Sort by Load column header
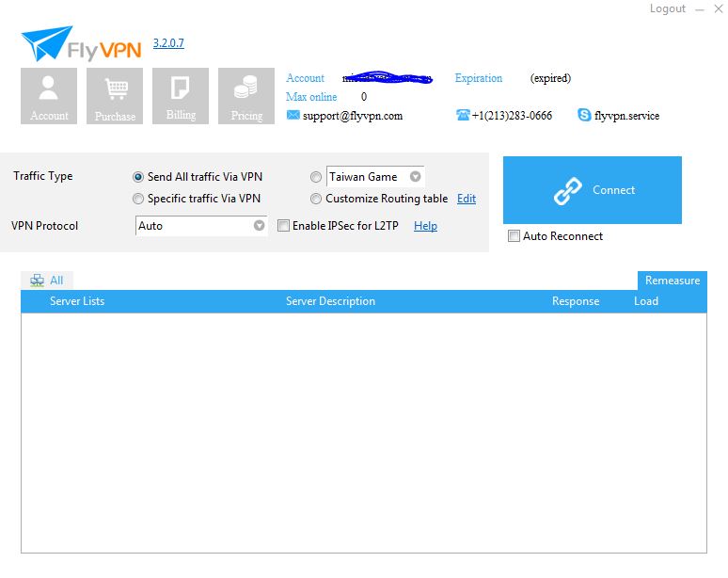The height and width of the screenshot is (578, 728). (x=646, y=301)
